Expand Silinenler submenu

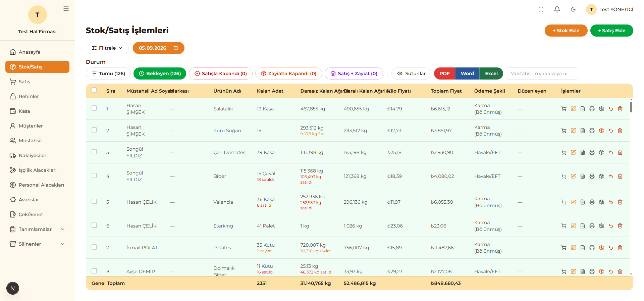(37, 244)
